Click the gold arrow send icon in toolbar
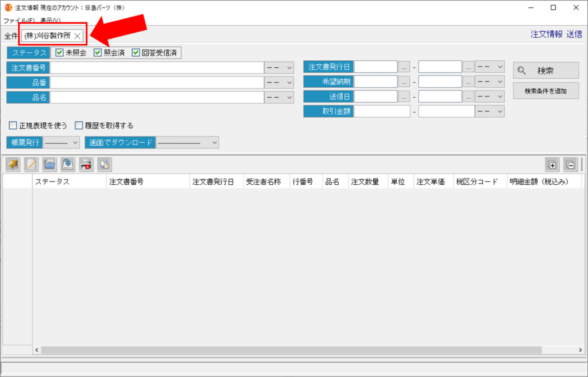Viewport: 588px width, 377px height. pos(13,165)
